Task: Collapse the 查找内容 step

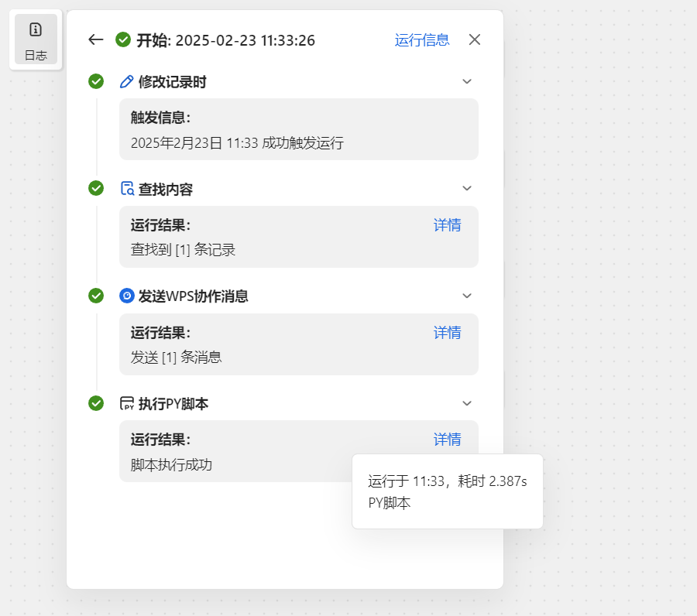Action: tap(467, 188)
